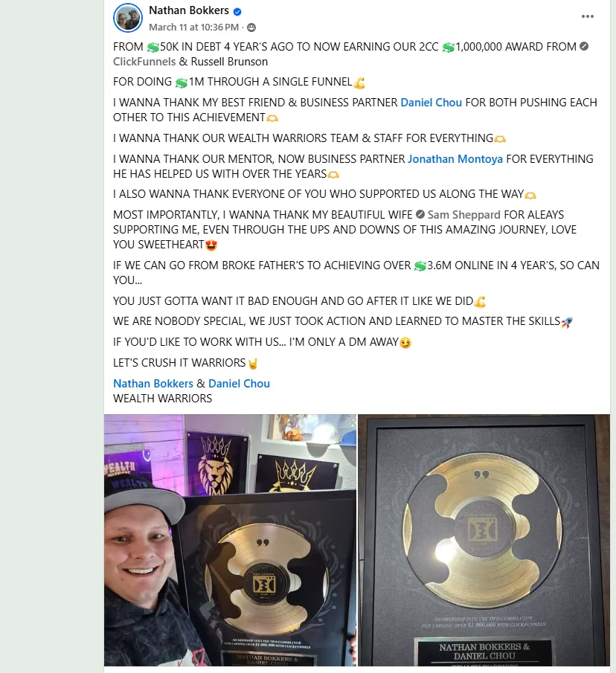The width and height of the screenshot is (616, 673).
Task: Open Sam Sheppard tagged profile
Action: (463, 215)
